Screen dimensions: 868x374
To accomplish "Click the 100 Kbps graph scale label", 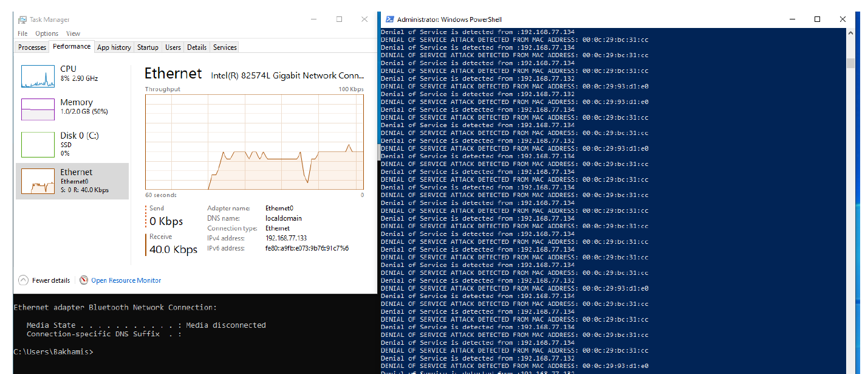I will [x=351, y=89].
